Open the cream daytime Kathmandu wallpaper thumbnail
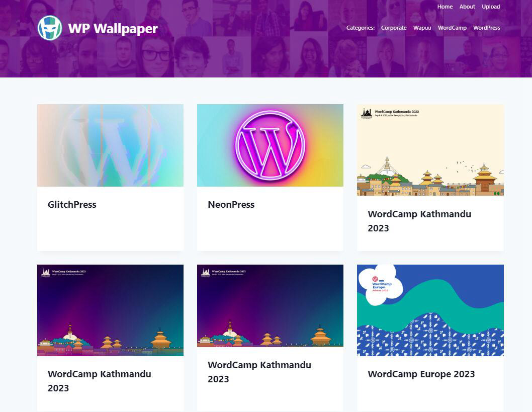This screenshot has height=412, width=532. 430,150
